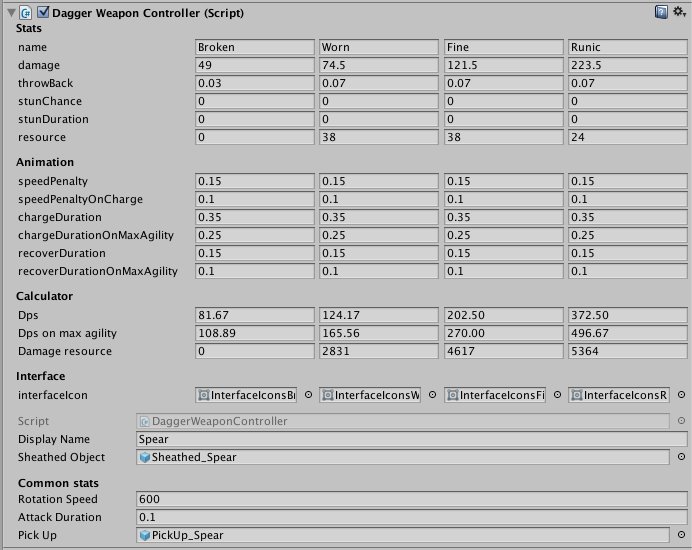The height and width of the screenshot is (550, 692).
Task: Click the damage property label
Action: tap(39, 65)
